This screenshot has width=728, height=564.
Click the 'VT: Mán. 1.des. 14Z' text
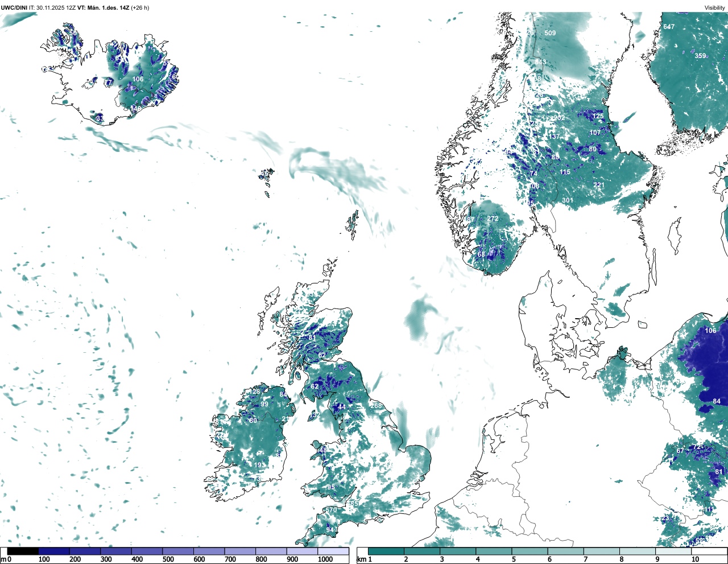pyautogui.click(x=103, y=8)
